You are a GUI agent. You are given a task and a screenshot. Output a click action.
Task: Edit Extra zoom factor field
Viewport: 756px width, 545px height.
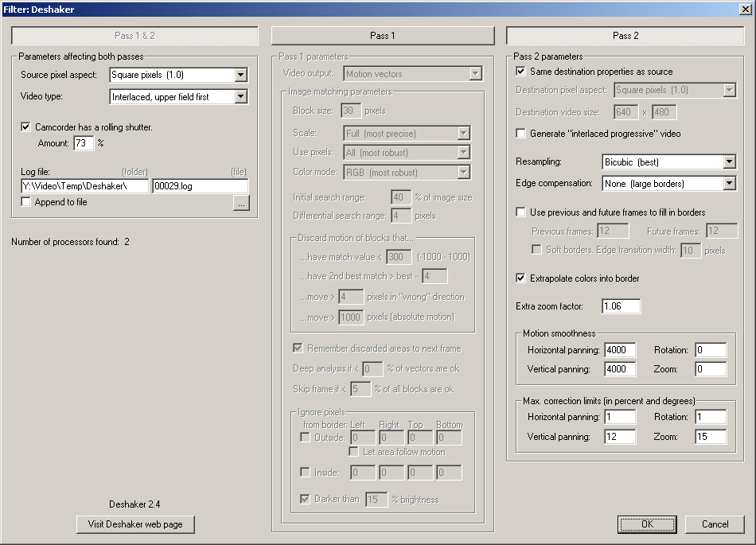click(622, 306)
